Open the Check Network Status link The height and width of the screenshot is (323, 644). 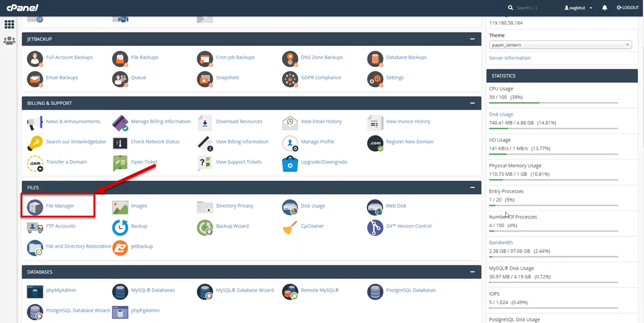click(x=155, y=142)
